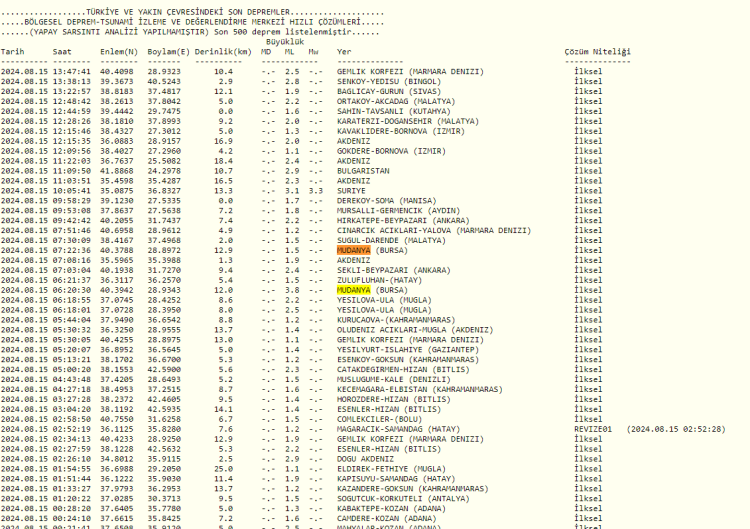Click the REVIZE01 solution label
750x529 pixels.
click(x=592, y=429)
